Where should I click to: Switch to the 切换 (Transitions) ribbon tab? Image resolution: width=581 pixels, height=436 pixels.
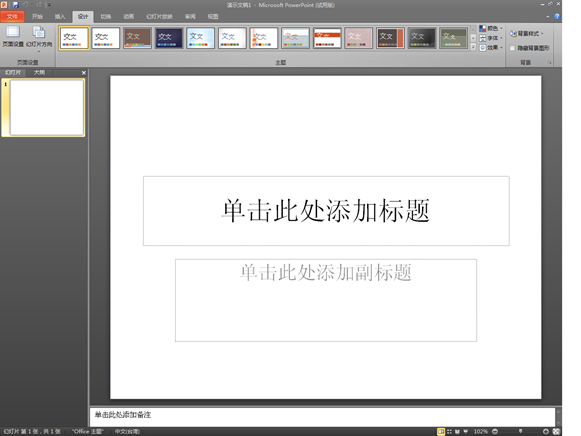(106, 16)
